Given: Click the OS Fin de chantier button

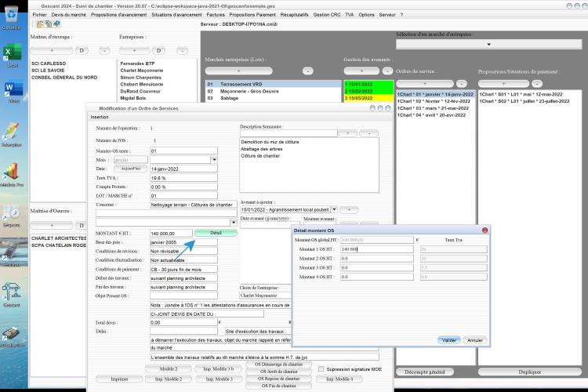Looking at the screenshot, I should [278, 386].
